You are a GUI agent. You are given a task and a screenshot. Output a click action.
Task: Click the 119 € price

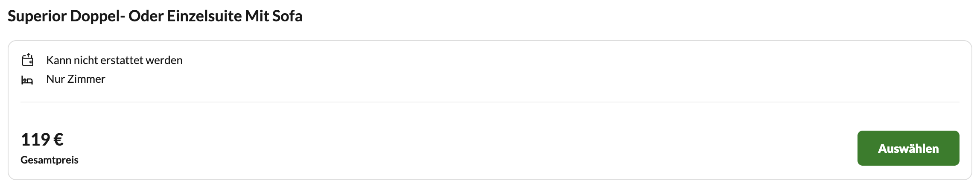pyautogui.click(x=42, y=140)
